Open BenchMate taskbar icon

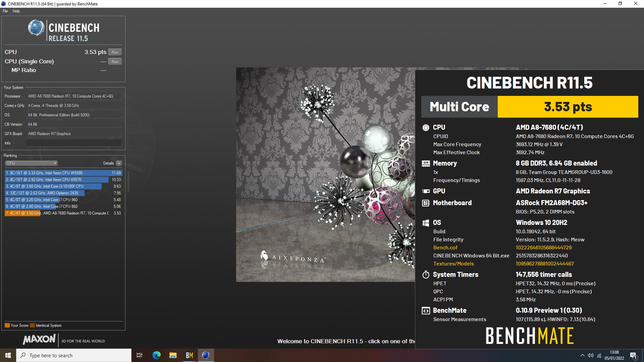coord(190,355)
